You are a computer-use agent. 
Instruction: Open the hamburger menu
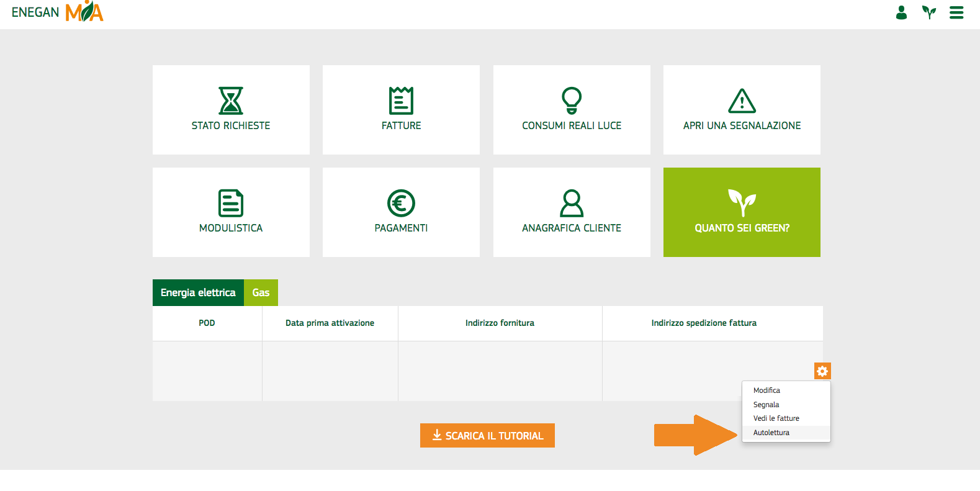click(x=956, y=12)
